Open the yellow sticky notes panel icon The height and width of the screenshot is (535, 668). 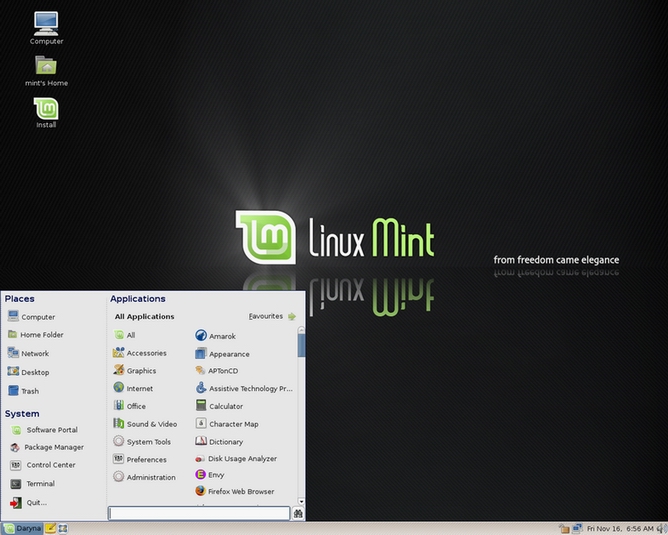coord(50,529)
